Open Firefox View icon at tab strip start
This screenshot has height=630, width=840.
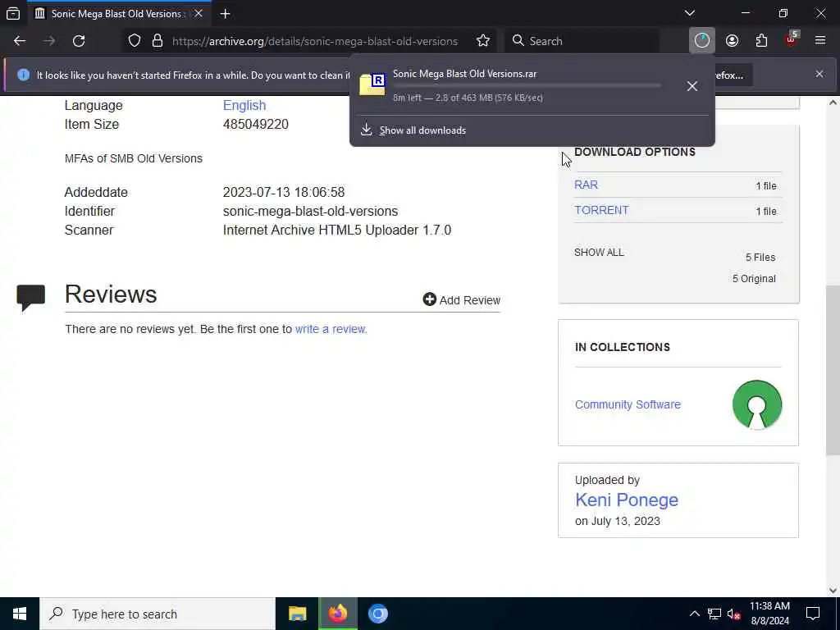(13, 14)
